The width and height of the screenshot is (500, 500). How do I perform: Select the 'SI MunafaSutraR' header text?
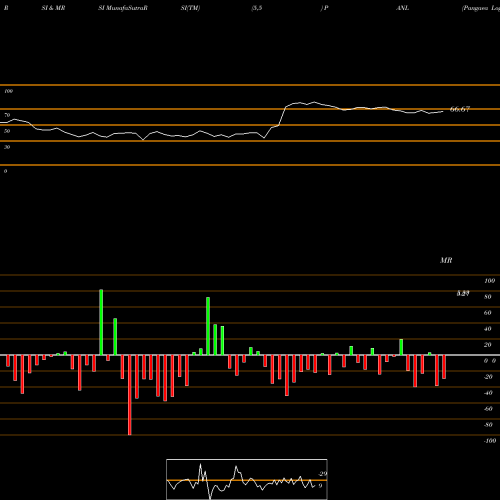123,8
